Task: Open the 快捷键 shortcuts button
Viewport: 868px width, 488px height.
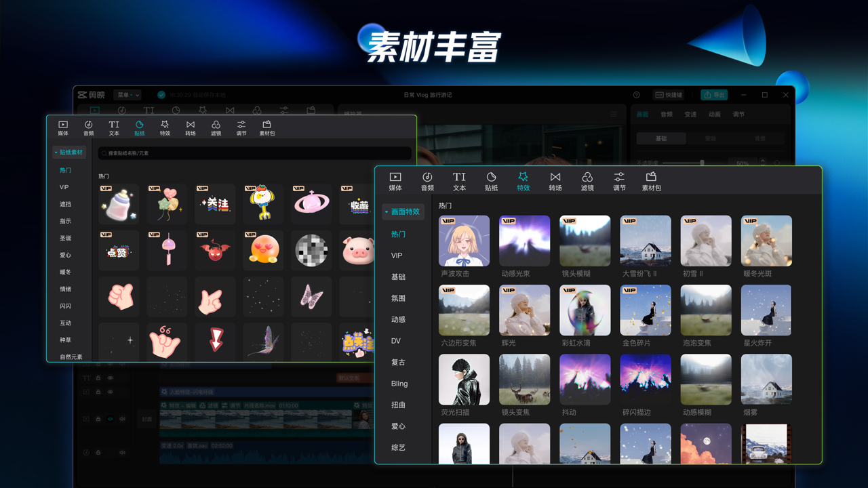Action: click(x=668, y=95)
